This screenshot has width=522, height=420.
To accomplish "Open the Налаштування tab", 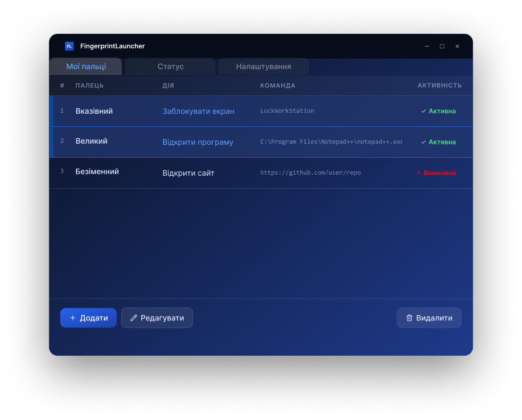I will coord(263,66).
